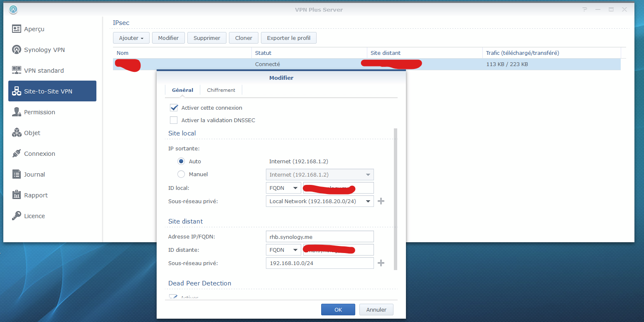Select the row with Connecté status
The width and height of the screenshot is (644, 322).
(367, 64)
